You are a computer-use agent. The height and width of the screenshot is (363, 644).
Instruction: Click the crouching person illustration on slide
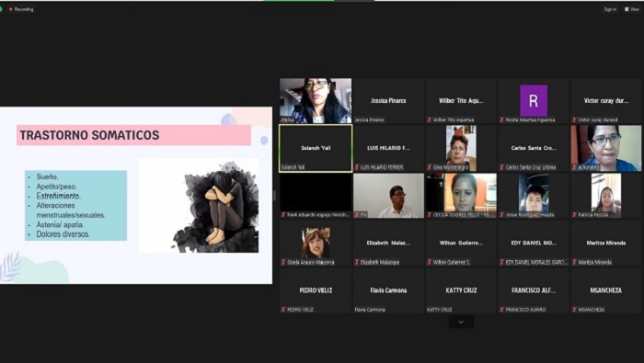point(216,207)
